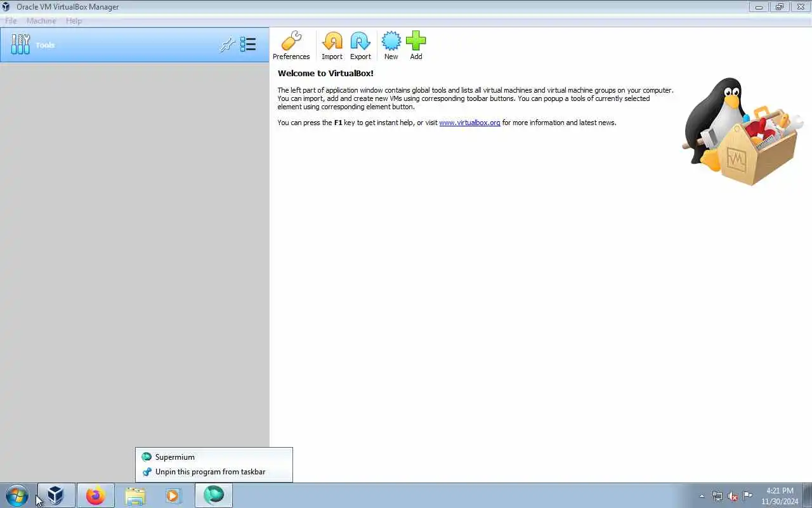Click the Welcome to VirtualBox! heading
The width and height of the screenshot is (812, 508).
click(325, 74)
